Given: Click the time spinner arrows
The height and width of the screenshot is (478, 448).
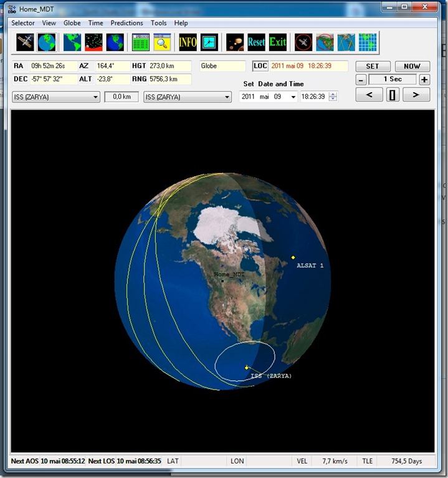Looking at the screenshot, I should tap(333, 97).
